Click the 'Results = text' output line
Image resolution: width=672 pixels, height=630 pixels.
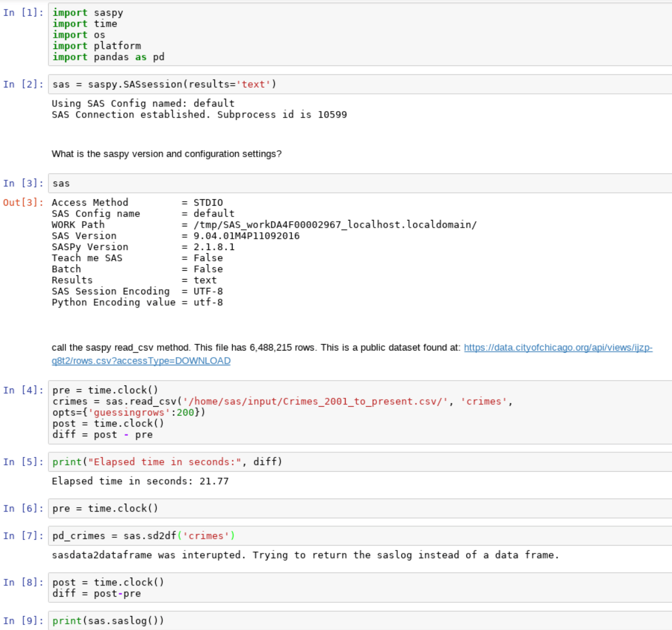[x=134, y=280]
